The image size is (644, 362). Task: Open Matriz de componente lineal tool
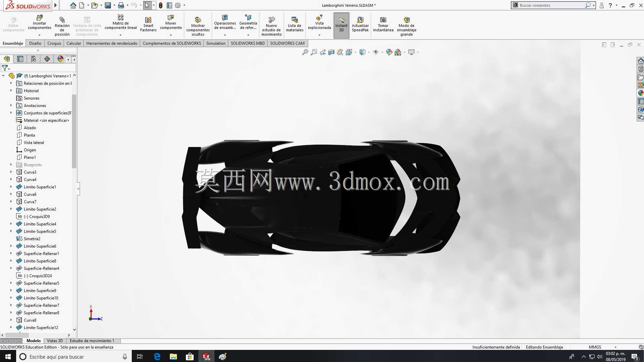(x=121, y=22)
